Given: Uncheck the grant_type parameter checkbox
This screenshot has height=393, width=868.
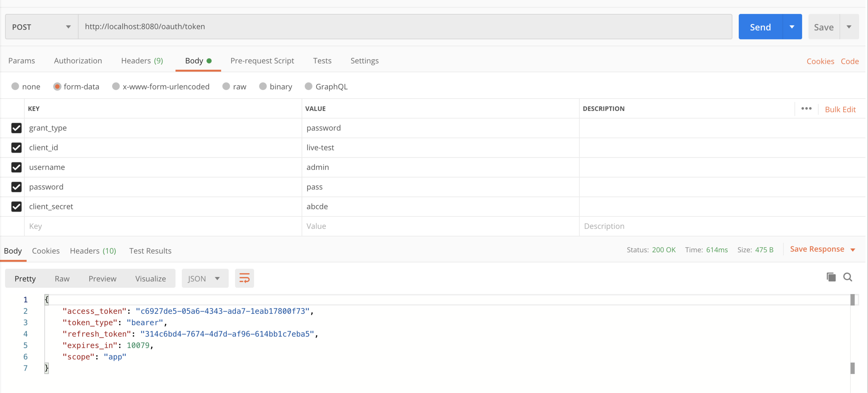Looking at the screenshot, I should [x=16, y=128].
